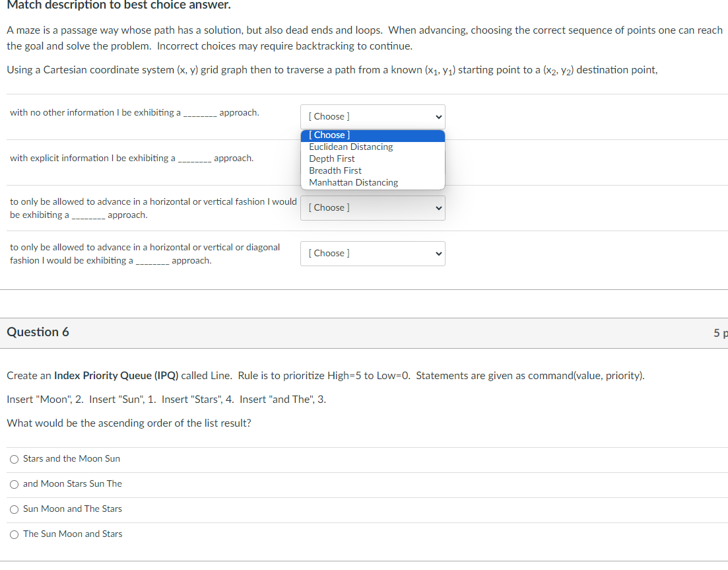Screen dimensions: 728x570
Task: Click 'with explicit information' prompt text
Action: pos(132,159)
